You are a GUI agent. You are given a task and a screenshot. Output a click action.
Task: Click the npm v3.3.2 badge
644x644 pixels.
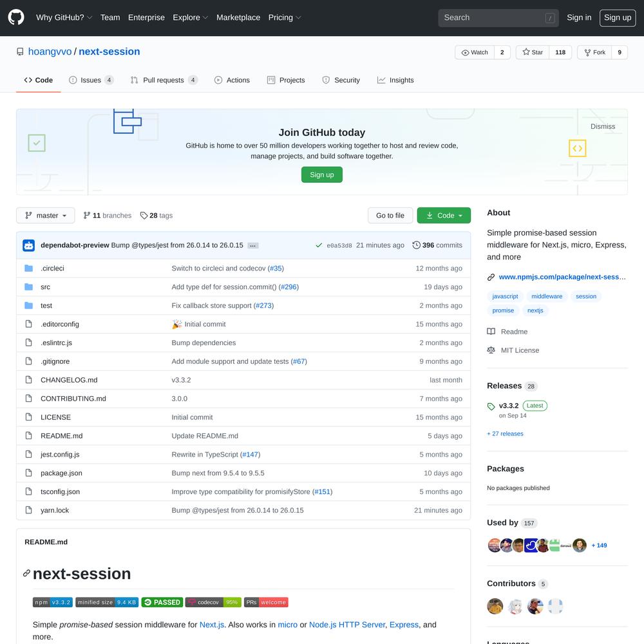[53, 602]
